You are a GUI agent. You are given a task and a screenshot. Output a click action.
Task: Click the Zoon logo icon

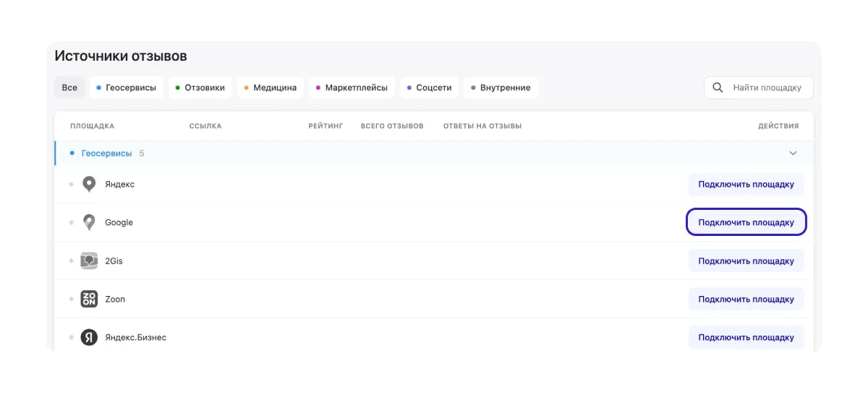(89, 300)
